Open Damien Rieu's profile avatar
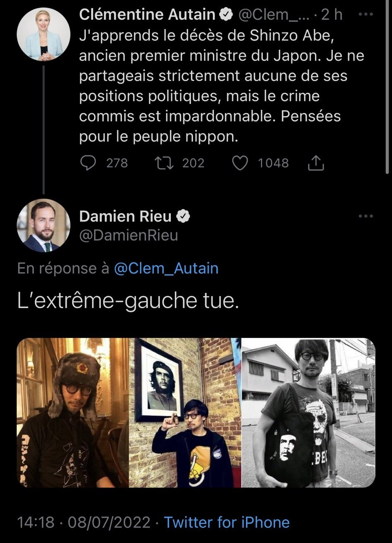Viewport: 392px width, 543px height. (44, 226)
